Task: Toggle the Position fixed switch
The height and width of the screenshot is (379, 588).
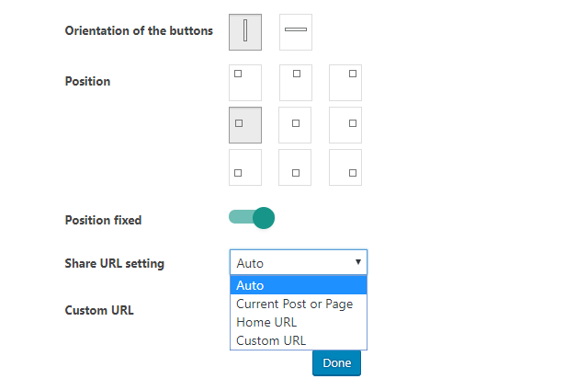Action: pos(252,218)
